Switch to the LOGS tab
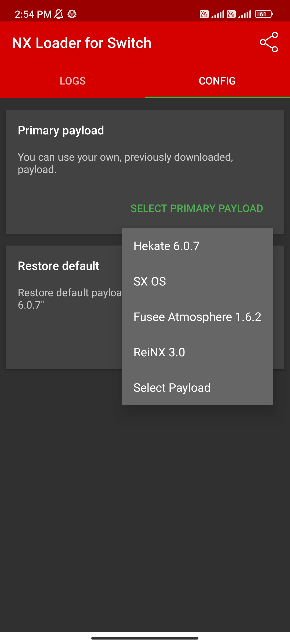Viewport: 290px width, 644px height. coord(73,81)
